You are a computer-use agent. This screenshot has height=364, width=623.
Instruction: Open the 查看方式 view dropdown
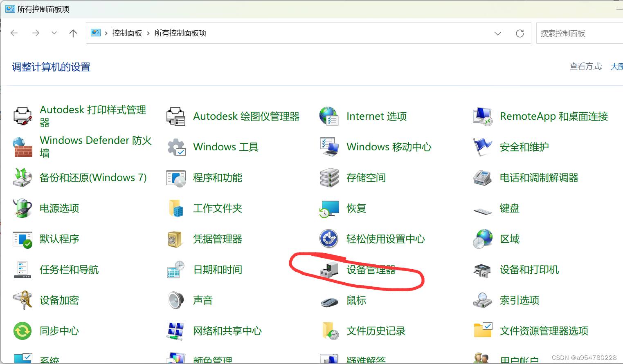tap(617, 67)
